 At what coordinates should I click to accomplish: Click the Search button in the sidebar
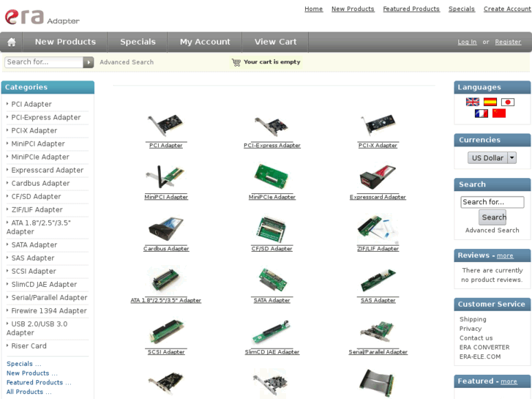pyautogui.click(x=492, y=217)
